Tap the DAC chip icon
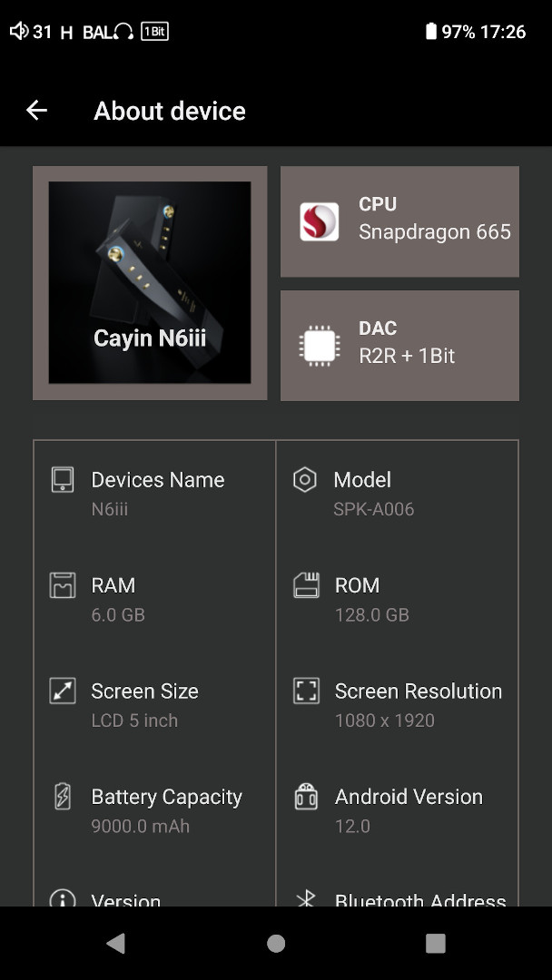The image size is (552, 980). (320, 346)
